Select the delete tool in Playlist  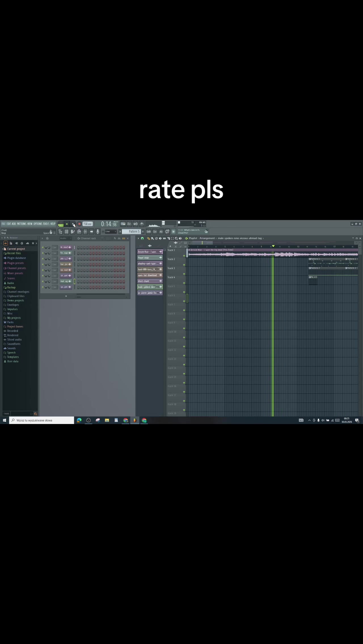click(x=156, y=238)
